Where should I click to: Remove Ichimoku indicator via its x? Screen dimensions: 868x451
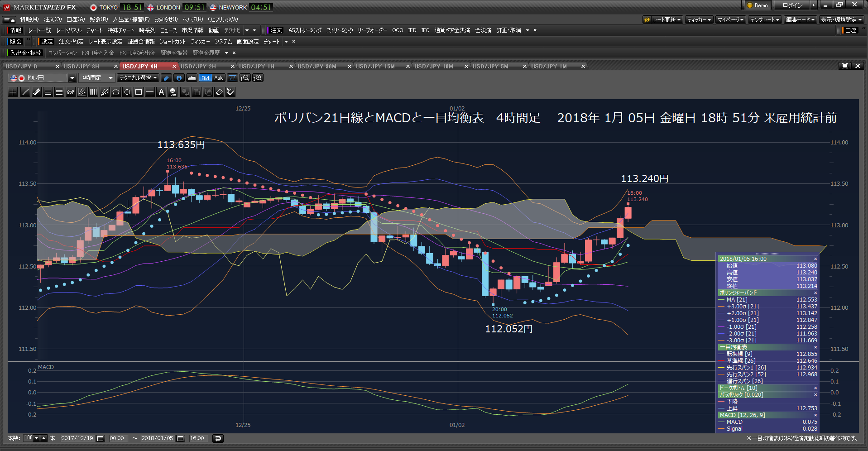click(815, 347)
